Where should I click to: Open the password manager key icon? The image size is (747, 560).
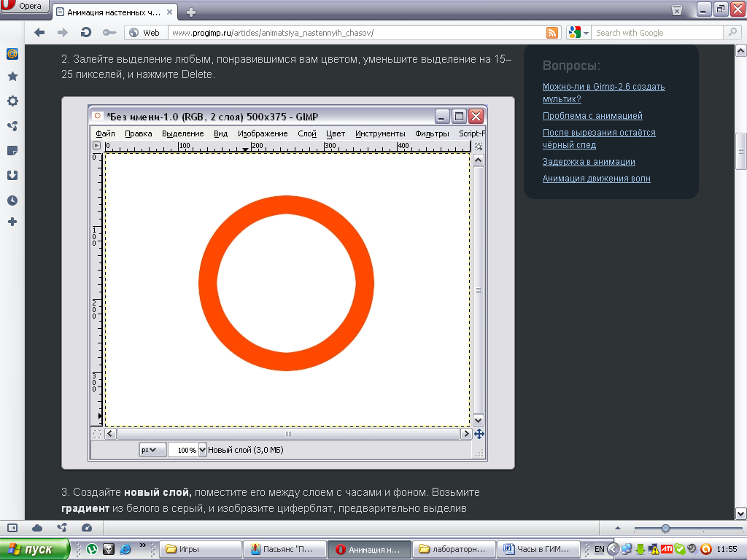109,32
